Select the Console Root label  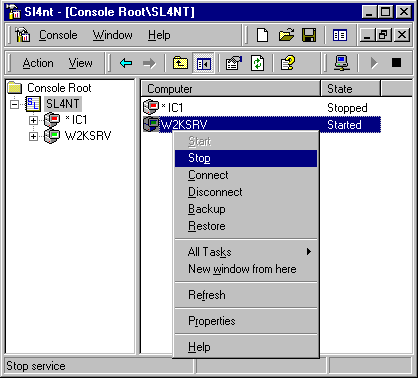[x=59, y=88]
